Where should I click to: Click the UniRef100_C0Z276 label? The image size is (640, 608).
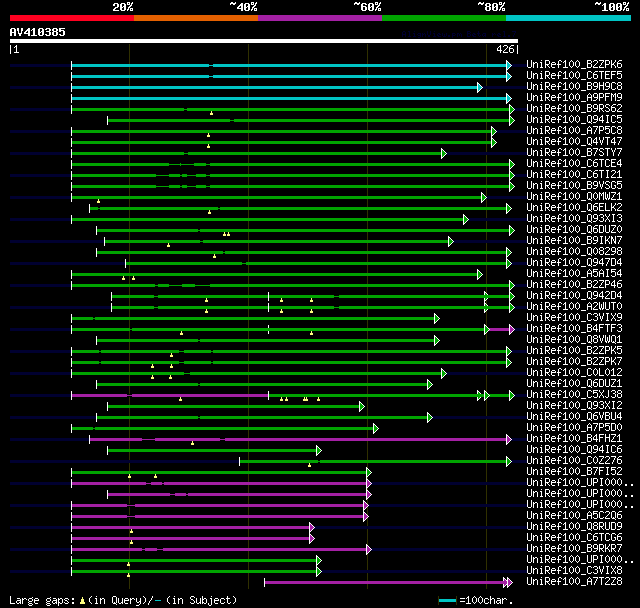pyautogui.click(x=574, y=461)
